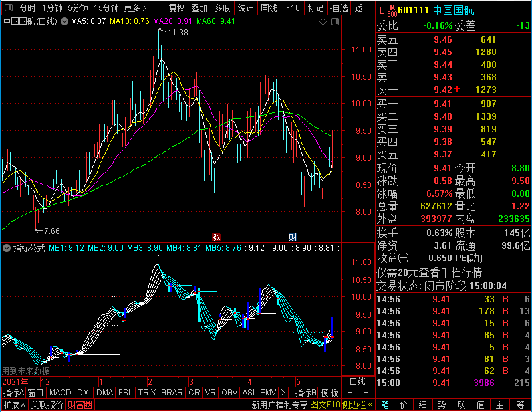Open 关联报价 related quotes
The height and width of the screenshot is (412, 532).
coord(47,405)
